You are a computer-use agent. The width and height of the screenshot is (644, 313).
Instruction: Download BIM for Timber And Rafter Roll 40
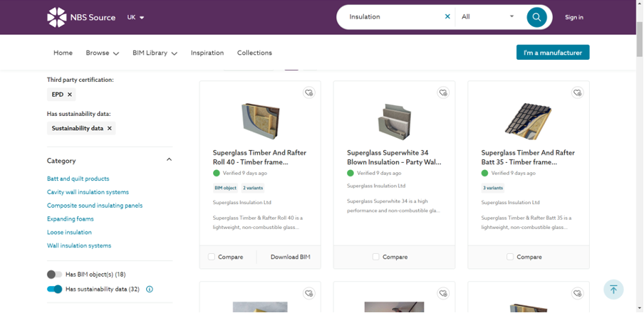291,258
